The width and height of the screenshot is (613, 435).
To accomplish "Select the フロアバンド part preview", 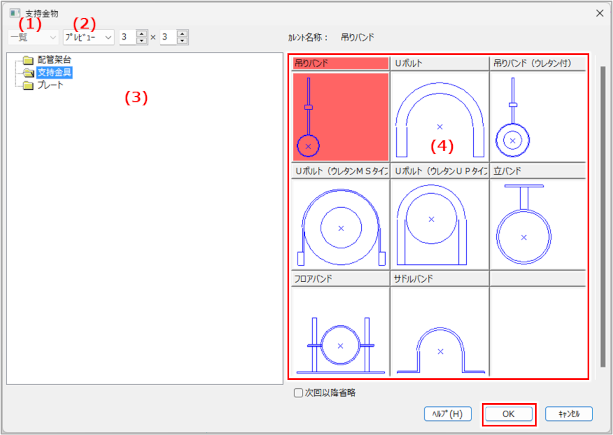I will pos(340,330).
